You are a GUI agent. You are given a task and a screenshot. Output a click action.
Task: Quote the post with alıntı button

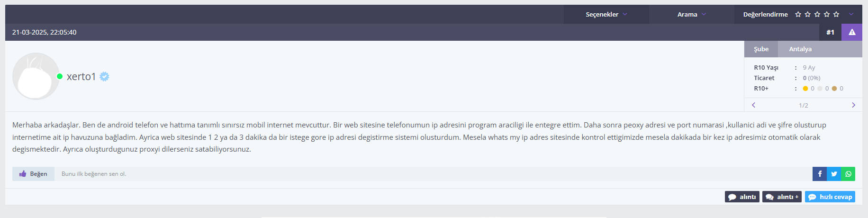point(742,197)
